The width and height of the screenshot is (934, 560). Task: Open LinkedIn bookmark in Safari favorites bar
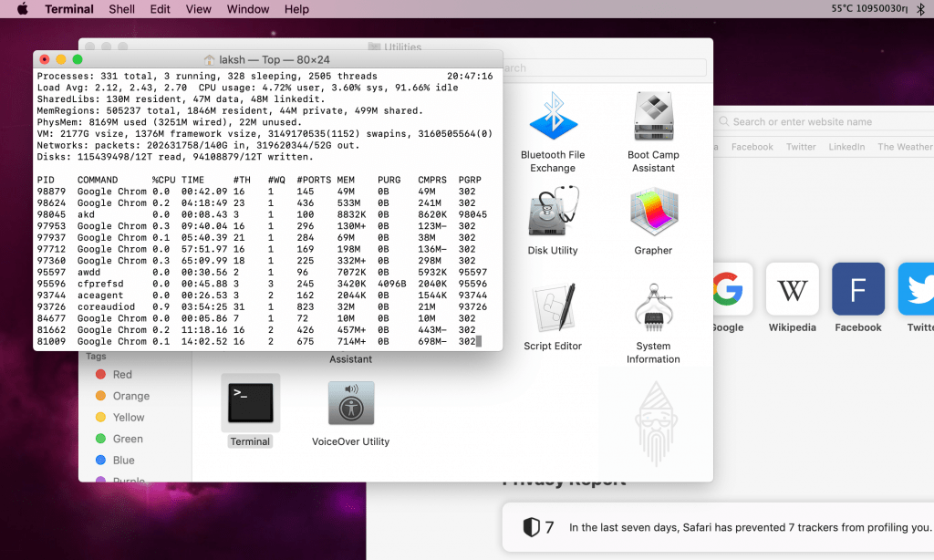846,147
